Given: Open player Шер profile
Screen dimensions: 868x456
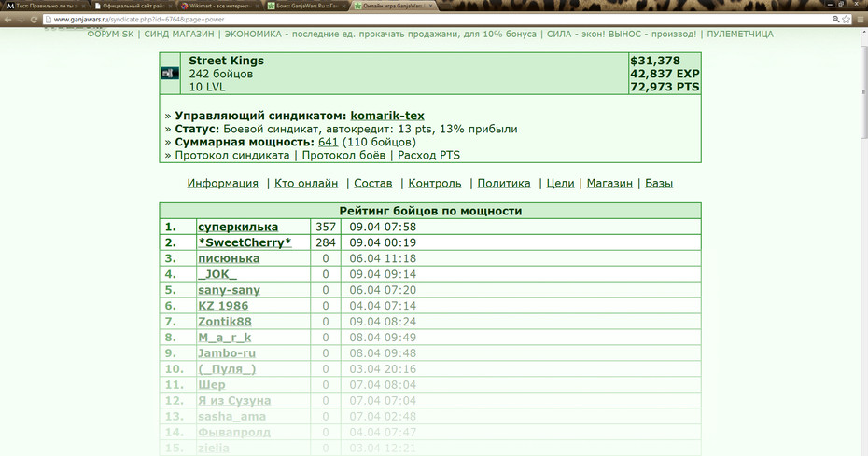Looking at the screenshot, I should [212, 384].
